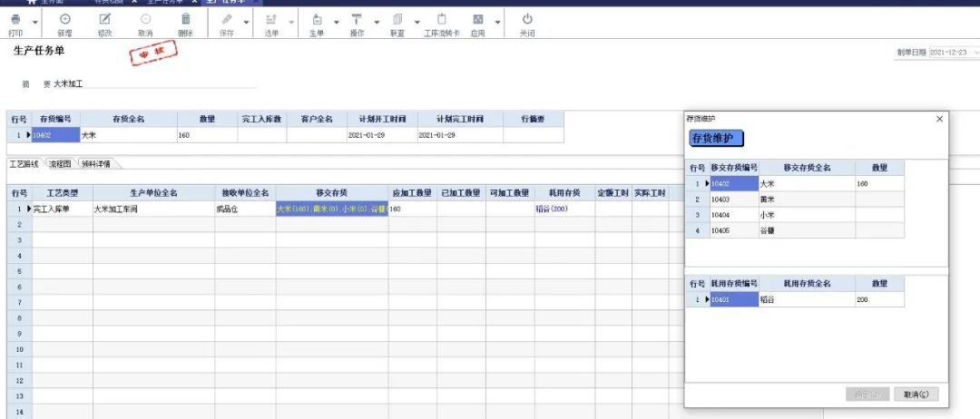Click the 新增 (Add new) toolbar icon

tap(64, 19)
